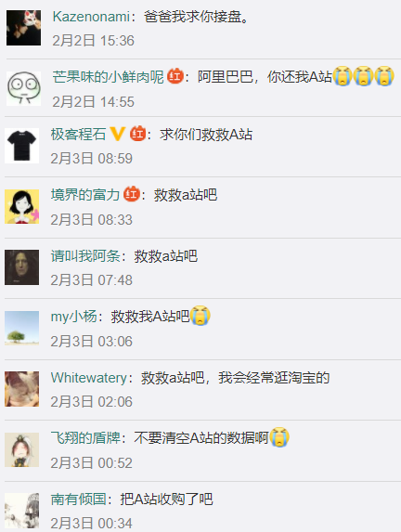Screen dimensions: 401x532
Task: Open the black T-shirt avatar of 极客程石
Action: 21,146
